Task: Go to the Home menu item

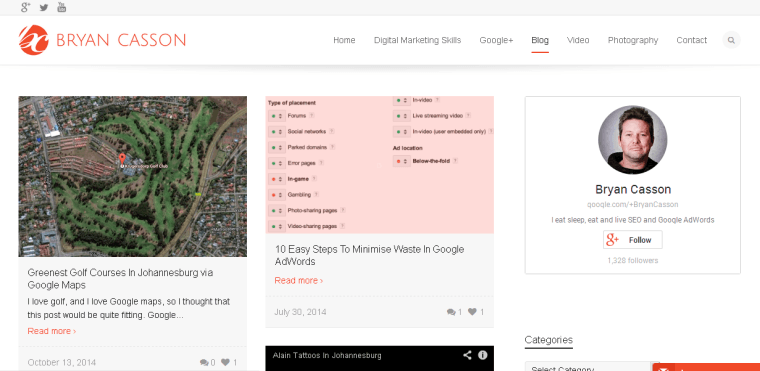Action: click(x=344, y=40)
